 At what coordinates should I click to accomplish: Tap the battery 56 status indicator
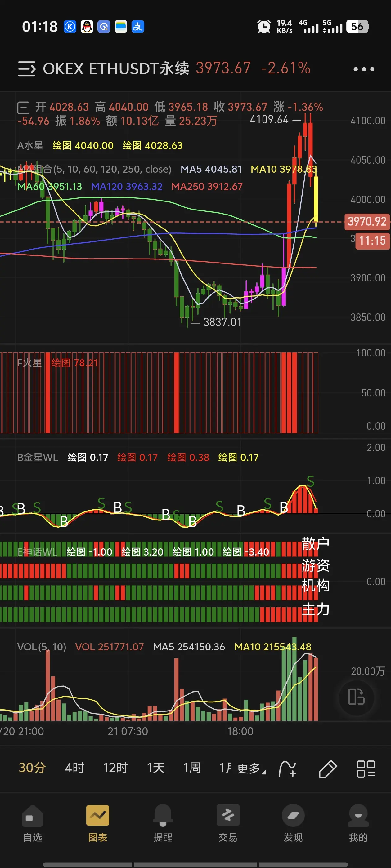[x=357, y=26]
